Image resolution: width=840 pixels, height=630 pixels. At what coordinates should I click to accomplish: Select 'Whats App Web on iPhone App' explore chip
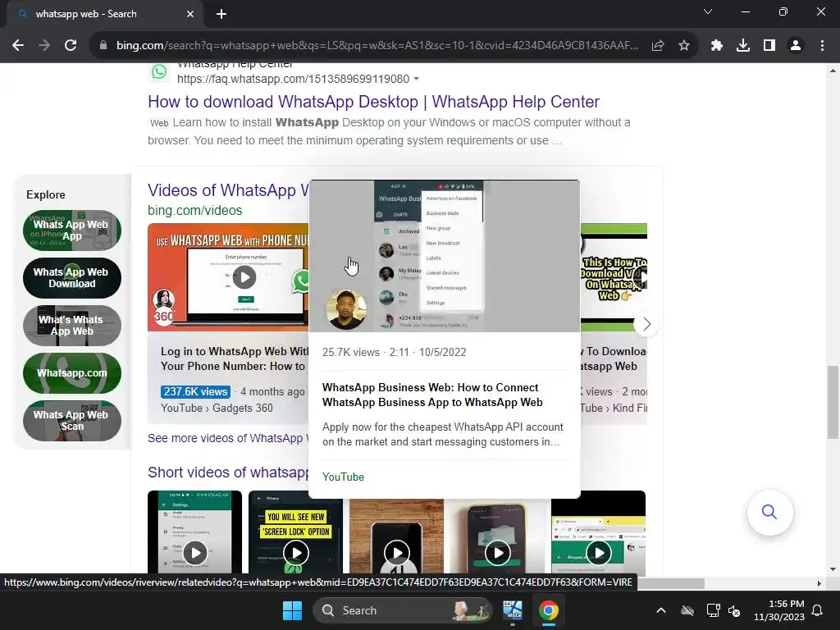tap(72, 231)
